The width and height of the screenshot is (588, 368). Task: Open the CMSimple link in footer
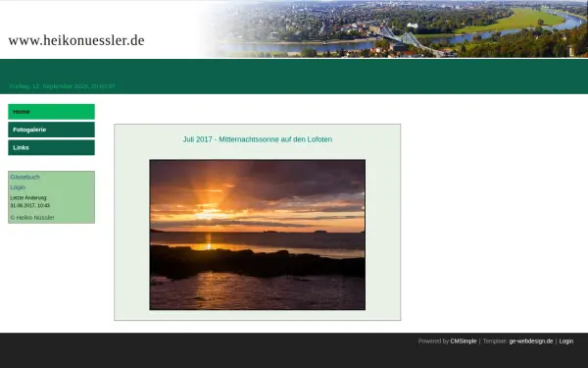pyautogui.click(x=464, y=341)
